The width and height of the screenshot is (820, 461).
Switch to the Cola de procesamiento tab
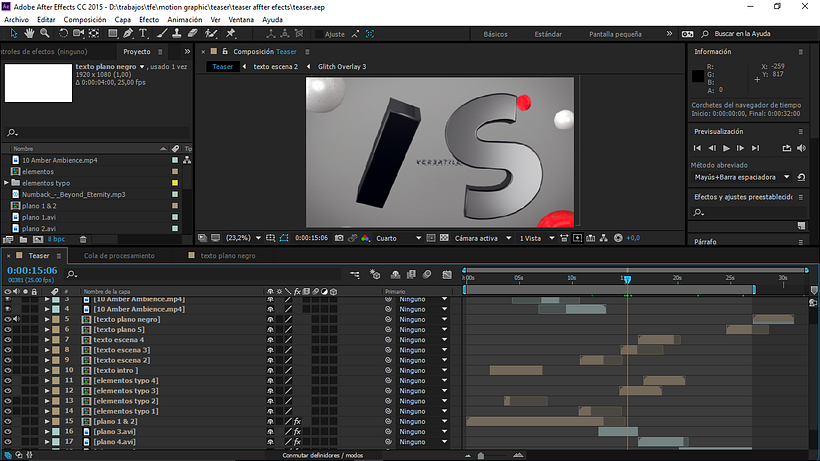point(117,255)
